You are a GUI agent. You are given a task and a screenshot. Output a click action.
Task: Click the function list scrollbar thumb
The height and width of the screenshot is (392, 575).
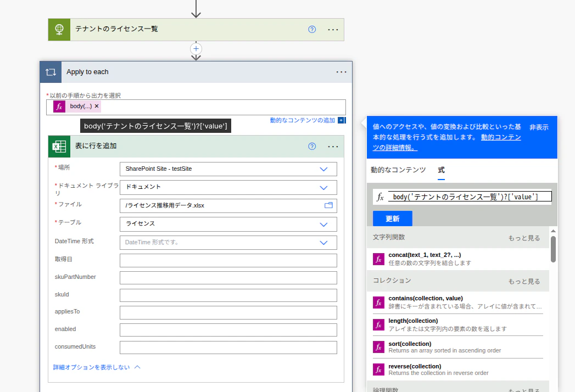click(553, 249)
